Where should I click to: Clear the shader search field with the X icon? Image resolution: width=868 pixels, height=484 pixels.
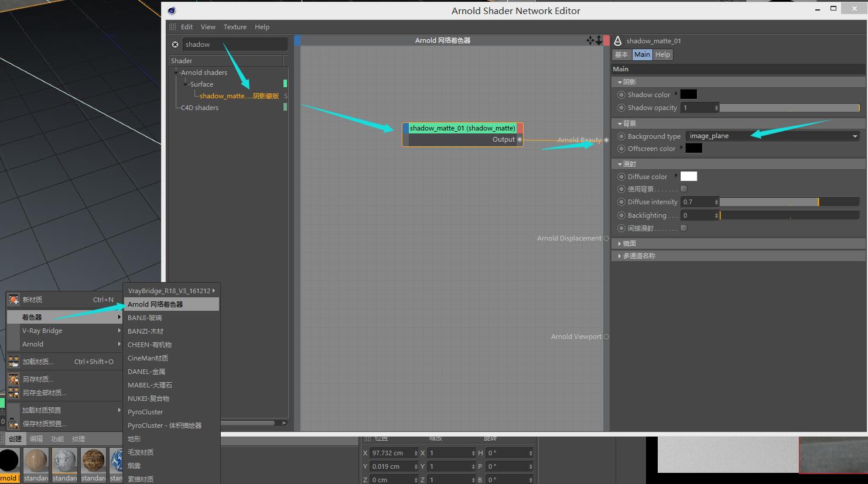(x=175, y=44)
